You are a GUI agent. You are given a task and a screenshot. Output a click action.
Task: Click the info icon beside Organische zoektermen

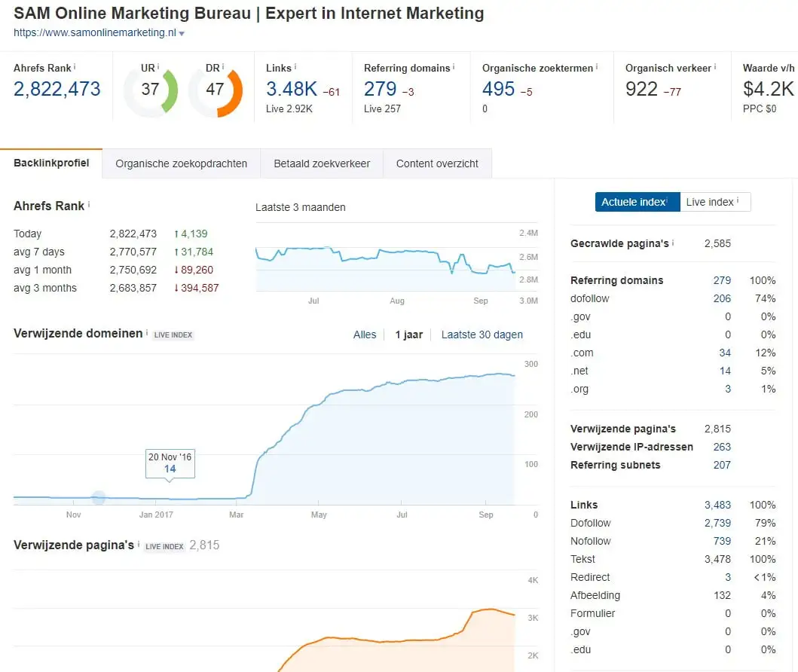597,66
